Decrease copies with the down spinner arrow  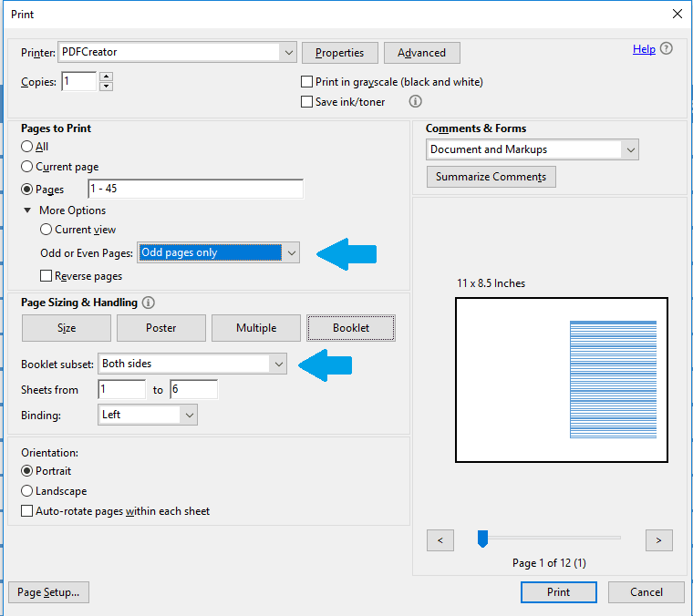click(x=106, y=86)
